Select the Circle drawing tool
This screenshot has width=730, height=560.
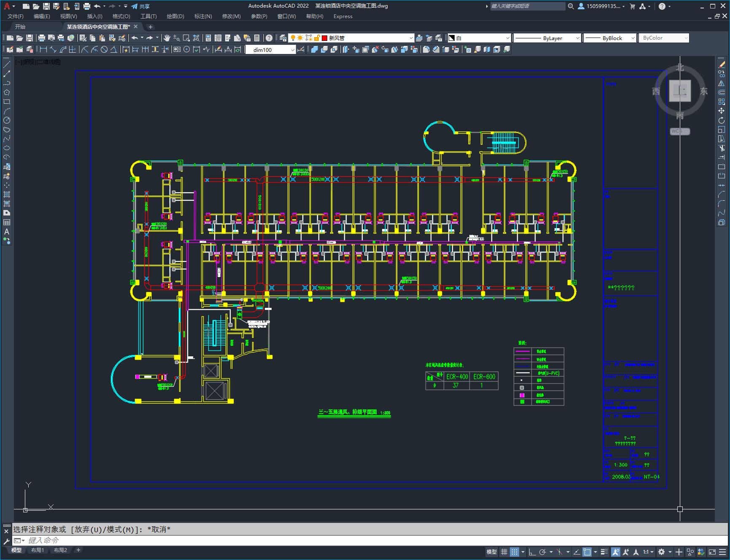[7, 120]
